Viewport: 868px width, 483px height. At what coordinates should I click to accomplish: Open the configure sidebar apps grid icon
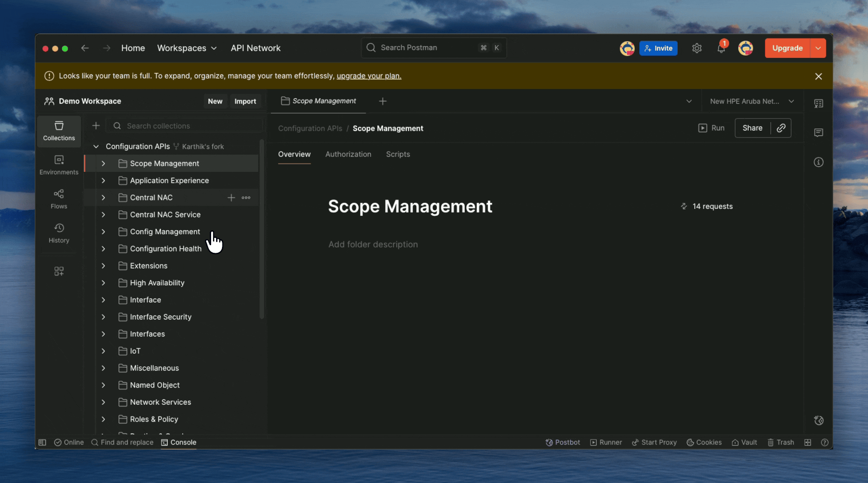(x=59, y=271)
